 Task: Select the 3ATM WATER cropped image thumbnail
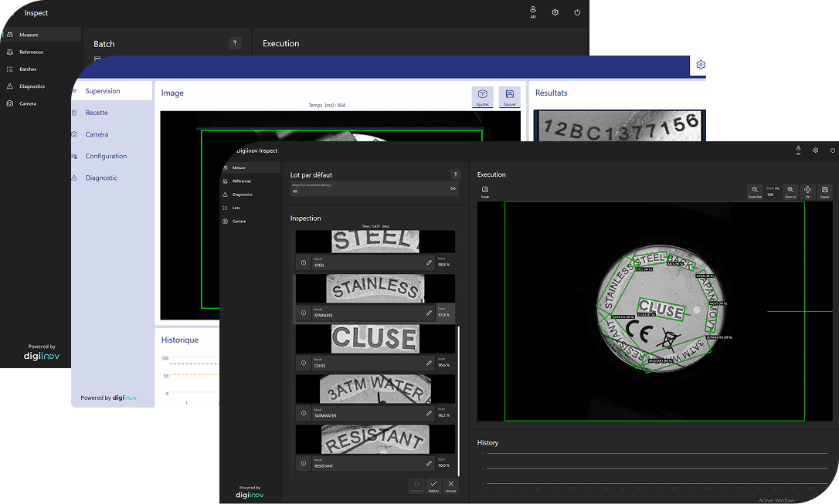pos(375,389)
